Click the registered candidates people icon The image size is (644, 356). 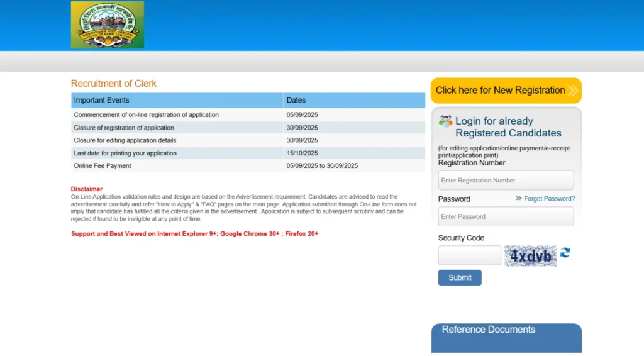(x=445, y=121)
